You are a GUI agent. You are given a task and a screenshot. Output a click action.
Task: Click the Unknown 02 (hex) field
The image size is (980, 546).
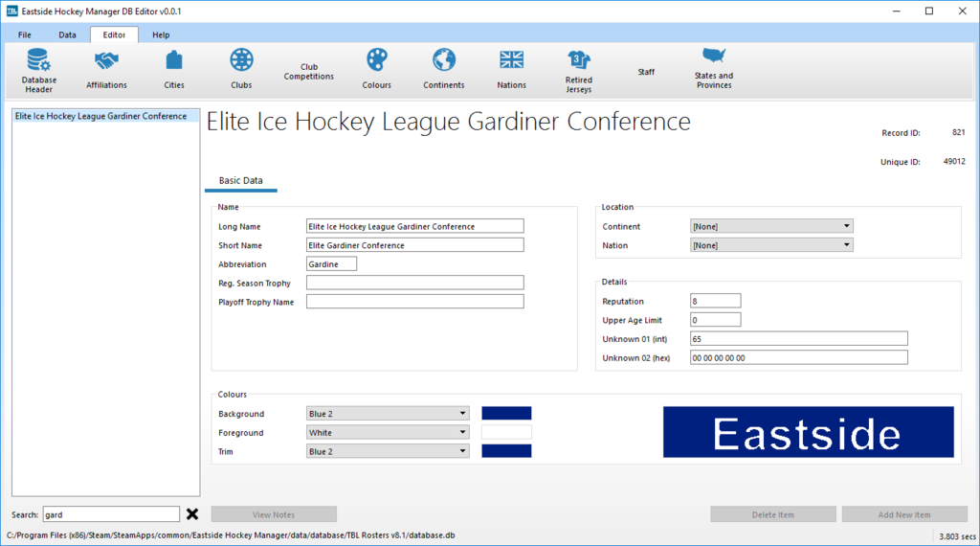click(799, 357)
